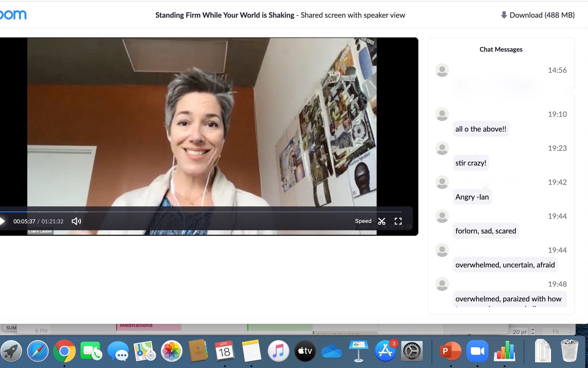Jump to chat timestamp 19:48

click(557, 284)
